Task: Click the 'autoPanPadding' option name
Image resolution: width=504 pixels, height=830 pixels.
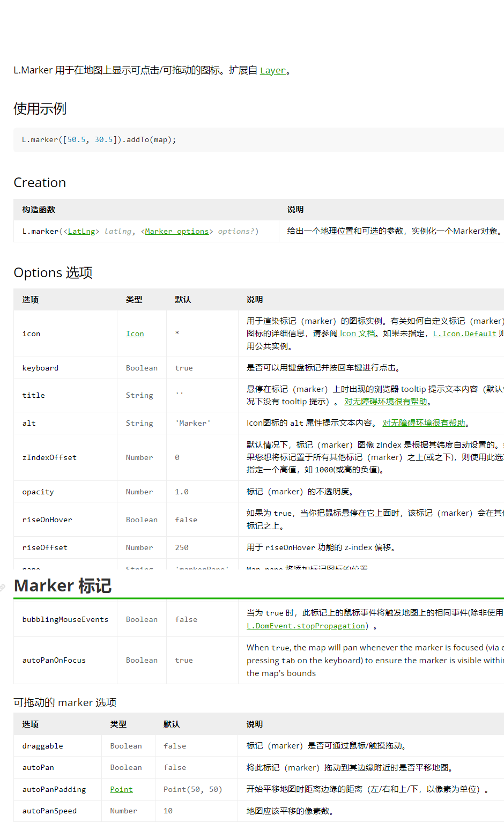Action: click(x=54, y=789)
